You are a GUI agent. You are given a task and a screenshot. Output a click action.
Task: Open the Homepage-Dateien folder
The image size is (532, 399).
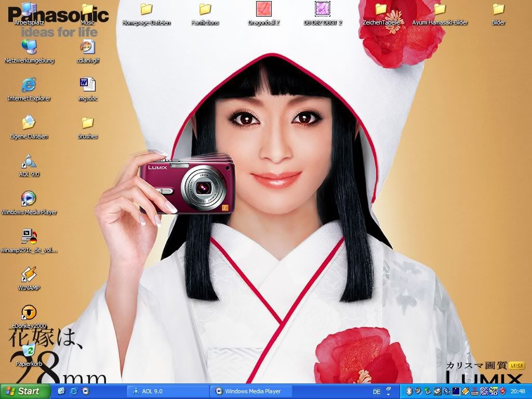(x=146, y=14)
